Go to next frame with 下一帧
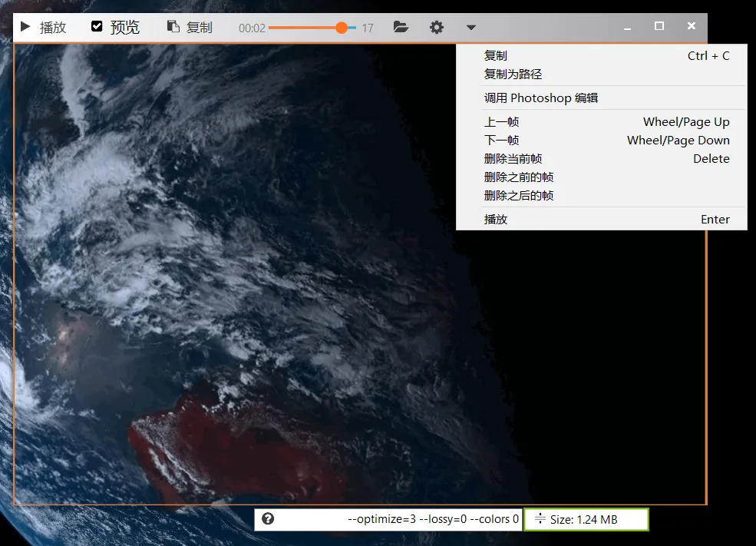This screenshot has width=756, height=546. [602, 141]
